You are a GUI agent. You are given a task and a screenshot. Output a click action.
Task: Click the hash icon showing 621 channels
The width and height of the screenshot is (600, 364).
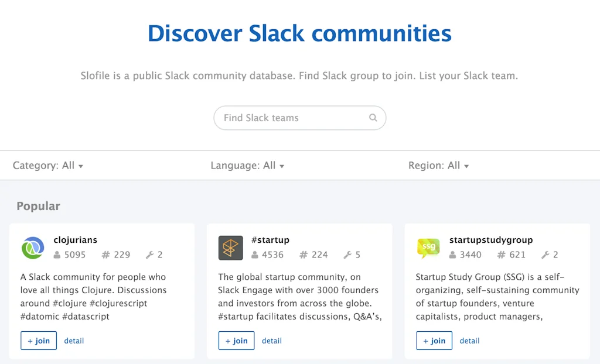pyautogui.click(x=501, y=255)
